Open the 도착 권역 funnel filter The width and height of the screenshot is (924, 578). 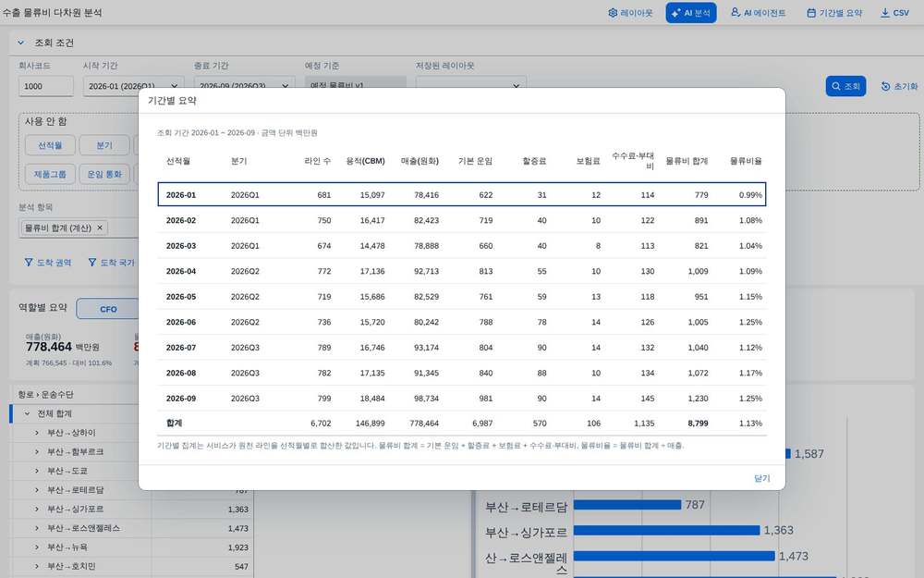coord(48,263)
